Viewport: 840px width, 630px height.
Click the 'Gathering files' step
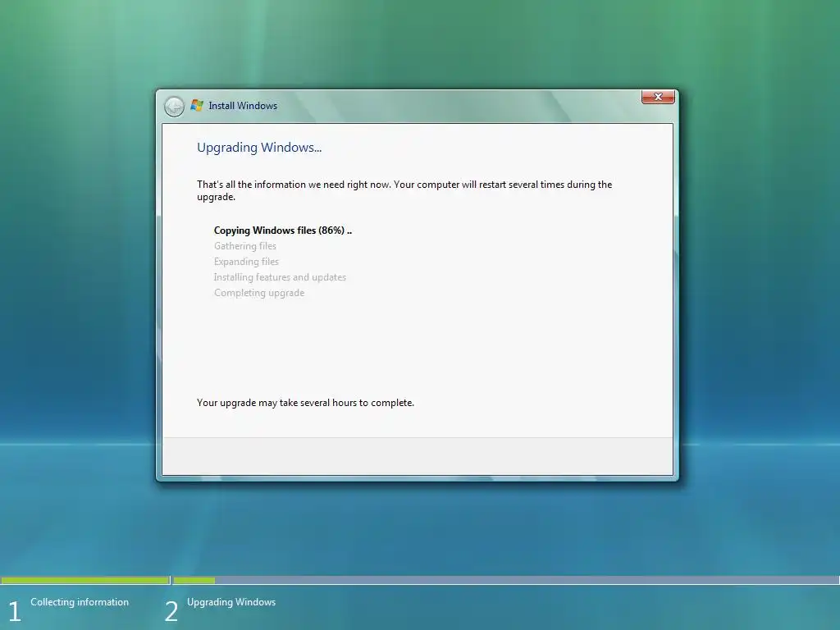[x=245, y=246]
